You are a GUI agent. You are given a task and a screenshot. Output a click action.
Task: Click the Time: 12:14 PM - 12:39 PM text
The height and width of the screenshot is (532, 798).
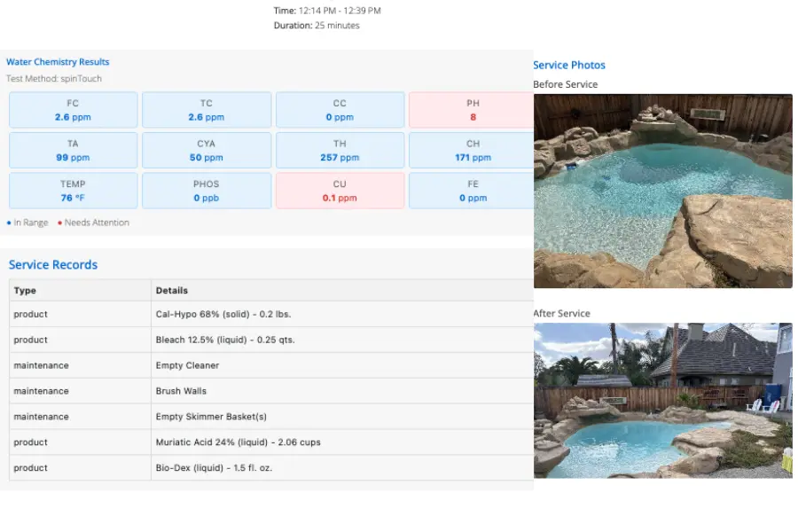coord(327,11)
